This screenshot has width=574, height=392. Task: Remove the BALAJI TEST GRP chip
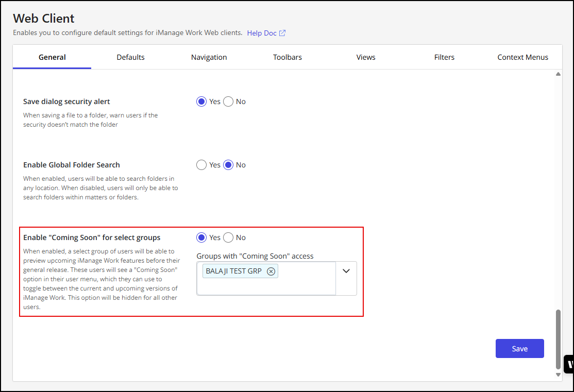(x=271, y=271)
